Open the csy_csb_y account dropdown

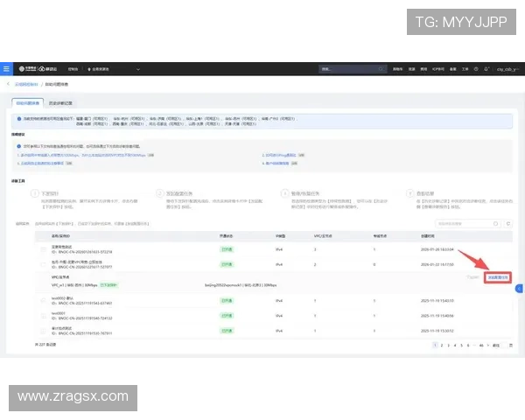point(507,69)
